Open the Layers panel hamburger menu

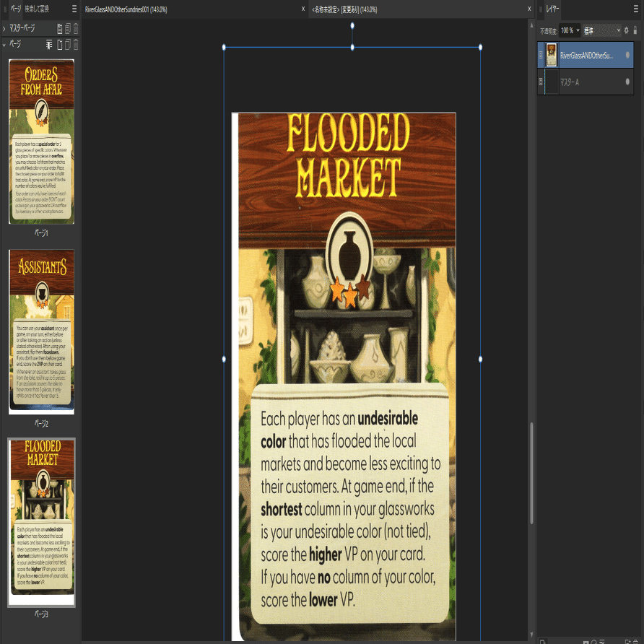coord(636,9)
